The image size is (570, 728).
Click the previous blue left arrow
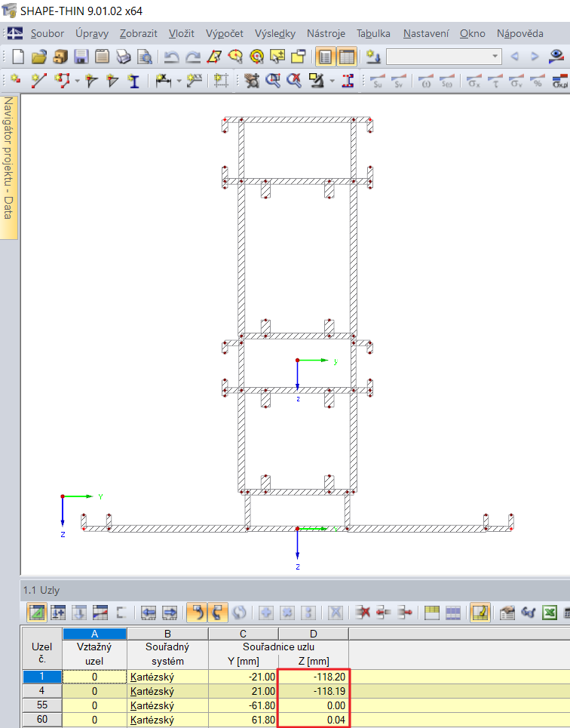click(x=514, y=57)
